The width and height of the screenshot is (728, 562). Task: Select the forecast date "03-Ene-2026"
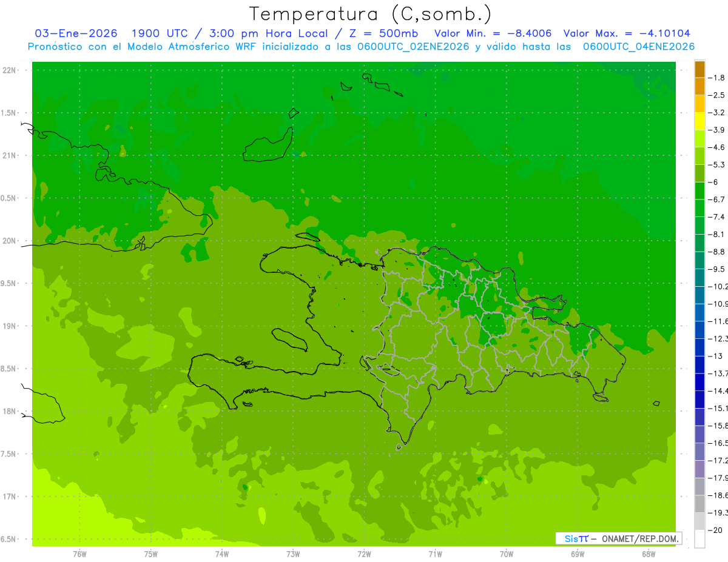click(x=76, y=33)
